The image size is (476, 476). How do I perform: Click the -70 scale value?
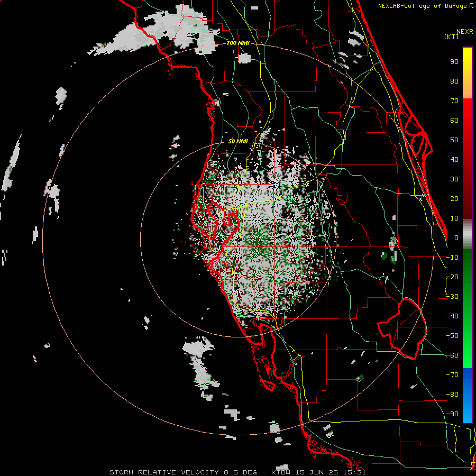click(x=452, y=374)
